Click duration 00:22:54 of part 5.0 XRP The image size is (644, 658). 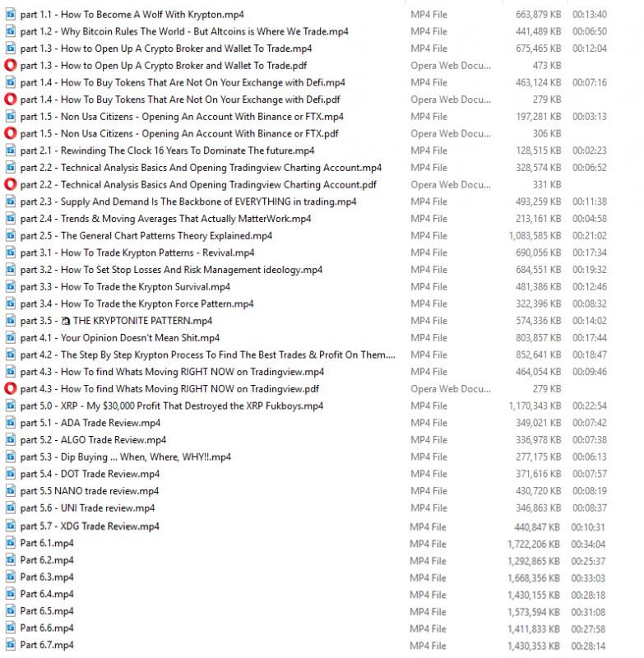(590, 405)
